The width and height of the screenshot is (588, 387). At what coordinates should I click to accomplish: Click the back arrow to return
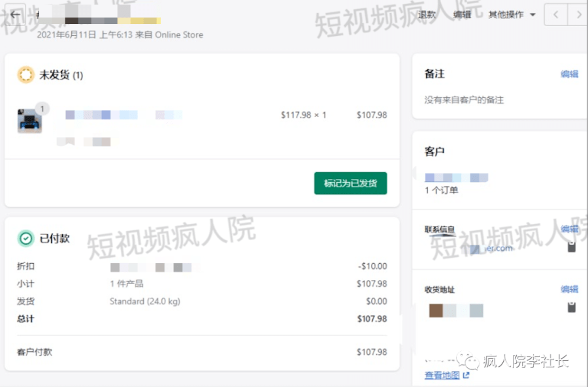14,14
